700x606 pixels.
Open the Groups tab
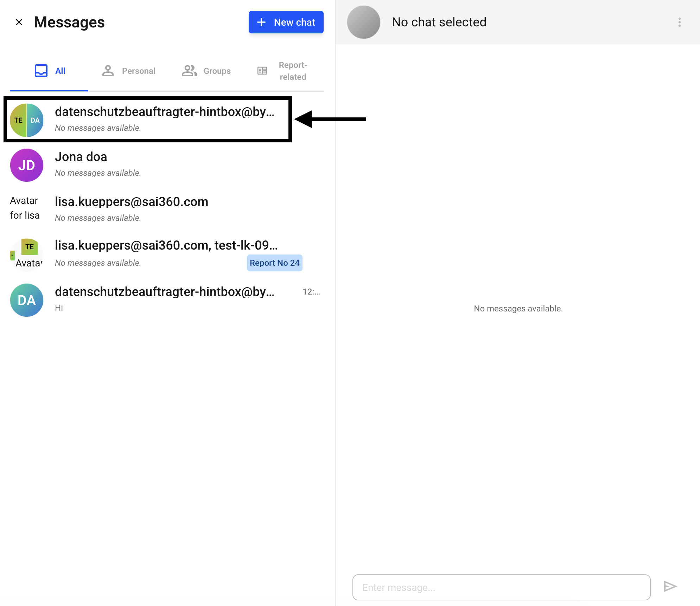point(206,71)
